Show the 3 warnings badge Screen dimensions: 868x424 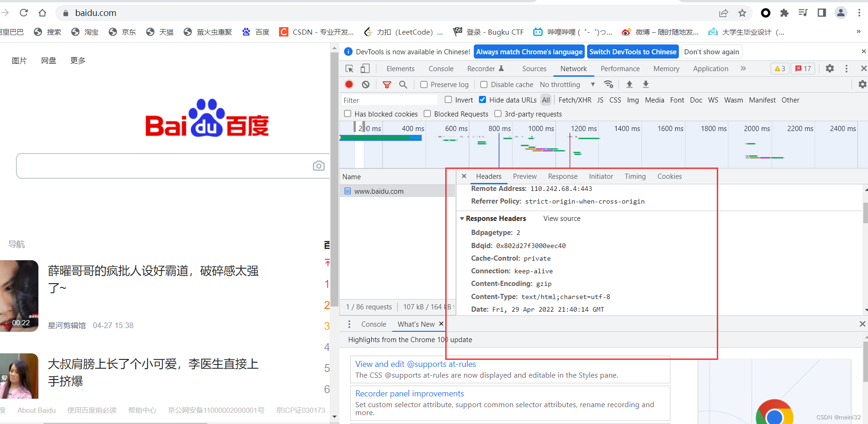[780, 68]
